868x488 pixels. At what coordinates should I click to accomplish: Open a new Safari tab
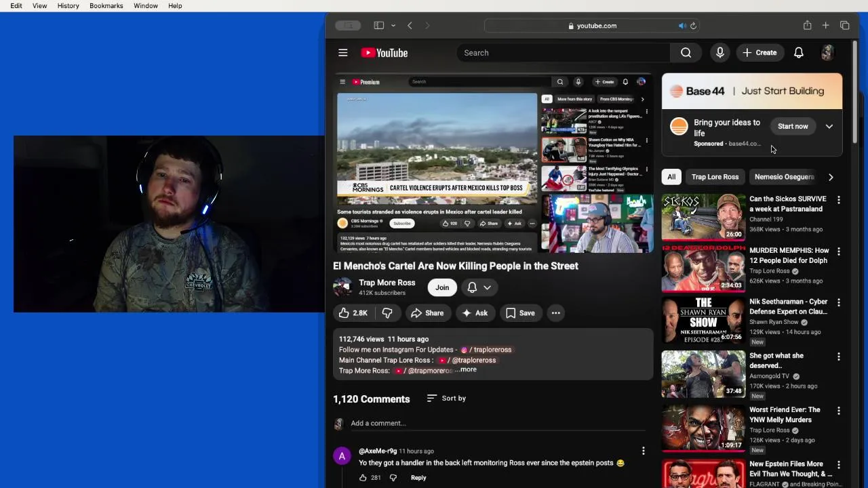(x=825, y=26)
